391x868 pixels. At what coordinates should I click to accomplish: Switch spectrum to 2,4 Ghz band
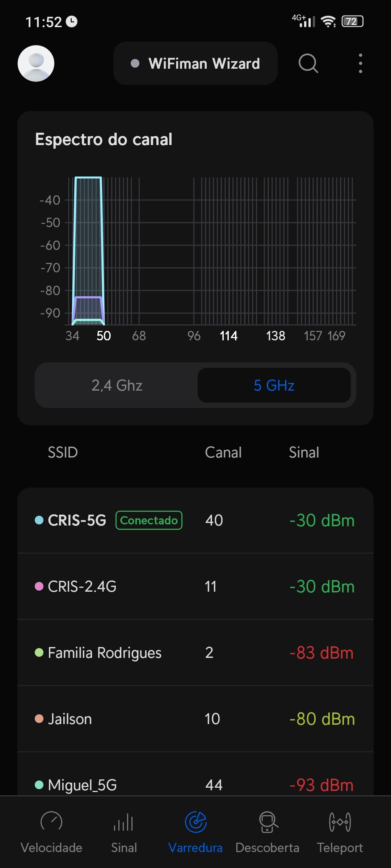[117, 385]
